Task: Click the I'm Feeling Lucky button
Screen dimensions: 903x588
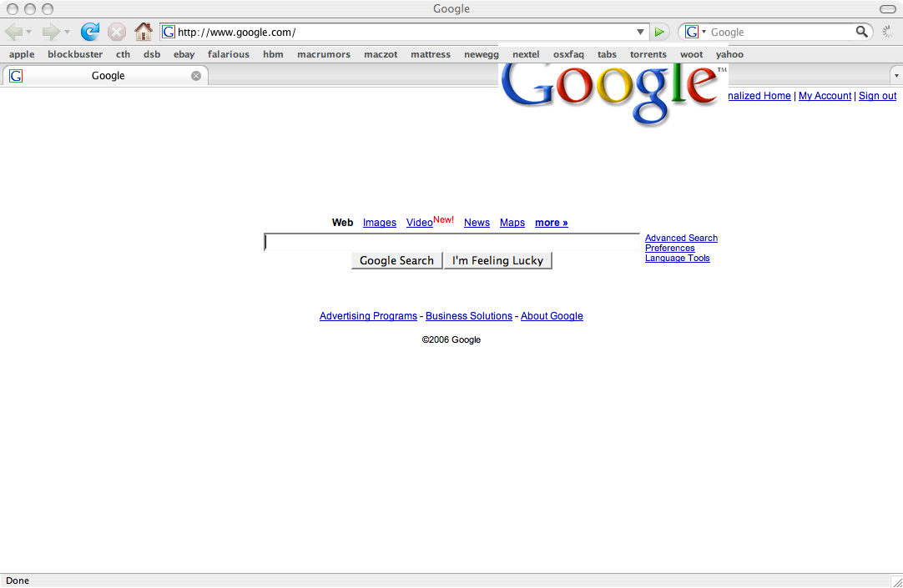Action: [x=498, y=260]
